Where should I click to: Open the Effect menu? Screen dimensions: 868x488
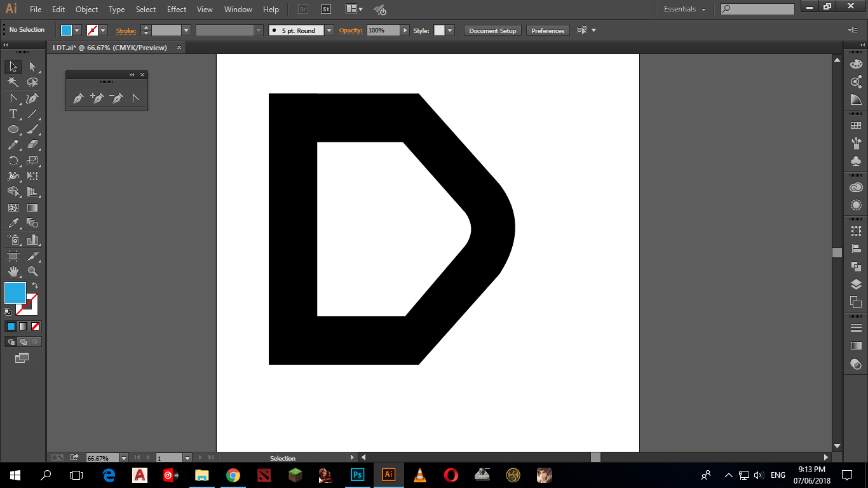tap(177, 10)
